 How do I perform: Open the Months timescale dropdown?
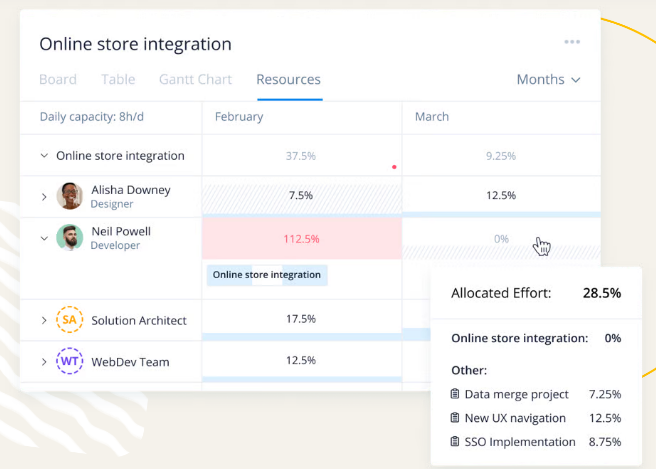click(548, 80)
